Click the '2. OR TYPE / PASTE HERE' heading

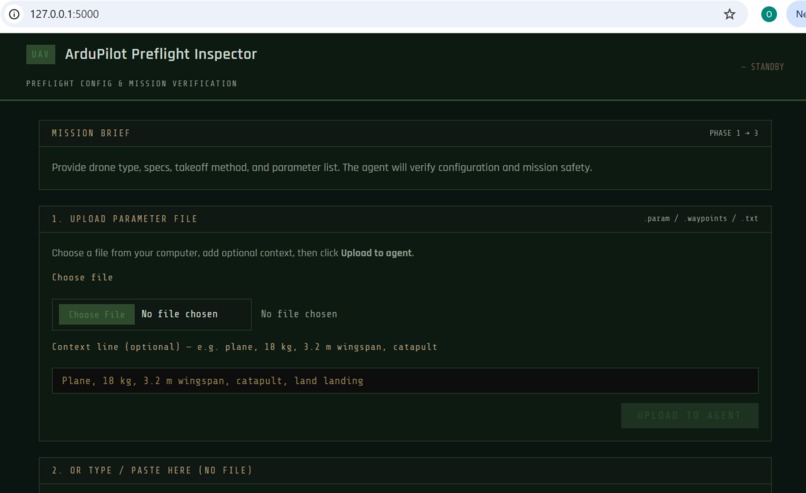[152, 470]
